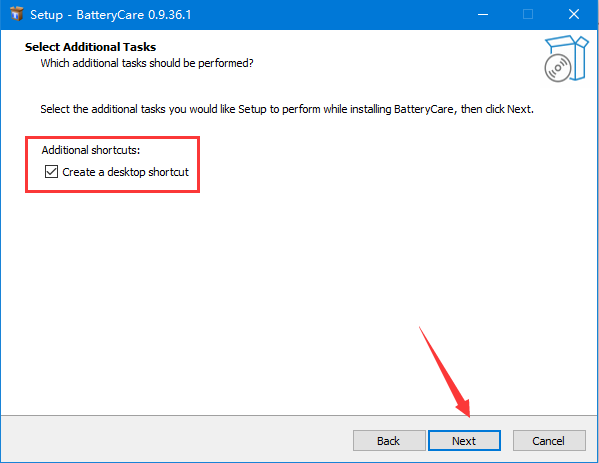Viewport: 599px width, 463px height.
Task: Click the 'Additional shortcuts:' group label
Action: tap(91, 150)
